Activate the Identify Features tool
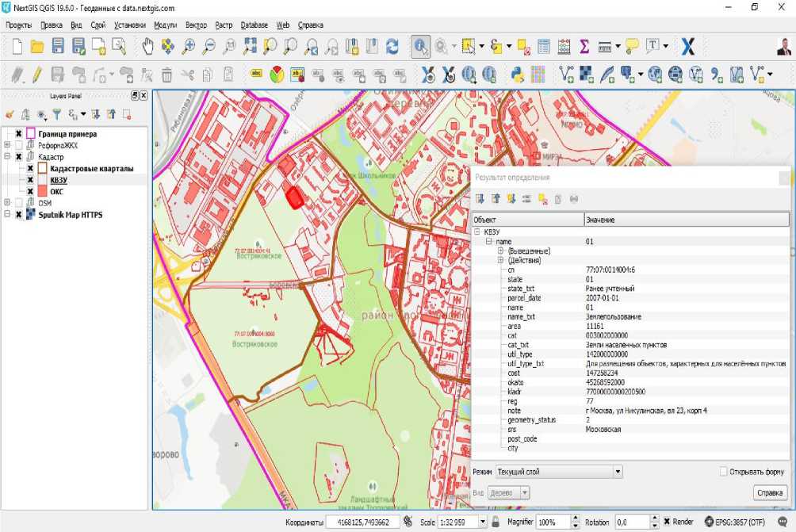 tap(420, 47)
